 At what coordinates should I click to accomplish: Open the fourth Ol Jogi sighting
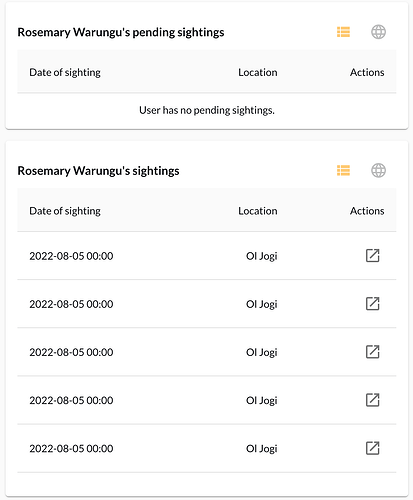click(x=372, y=400)
